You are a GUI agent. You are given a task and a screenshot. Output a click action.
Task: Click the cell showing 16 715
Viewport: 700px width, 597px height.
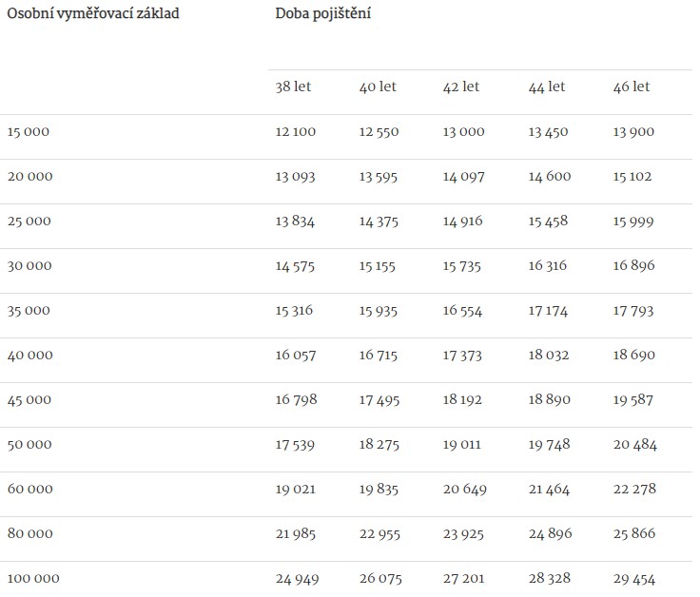379,356
